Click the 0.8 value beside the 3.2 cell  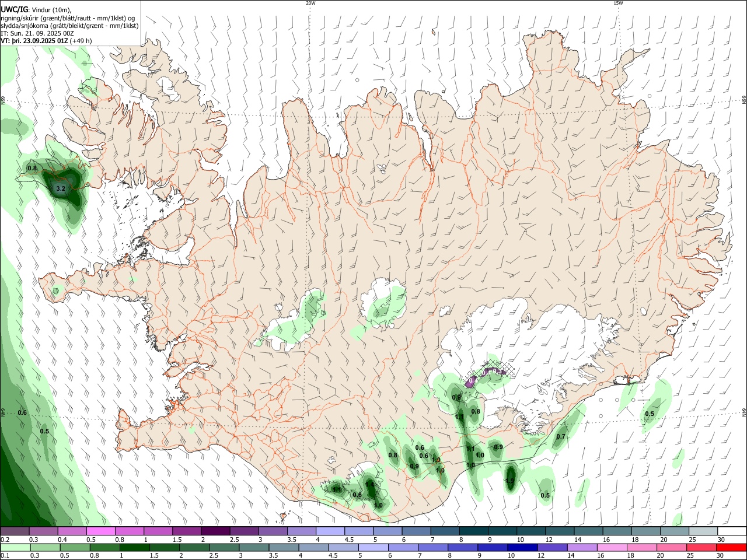click(x=32, y=169)
